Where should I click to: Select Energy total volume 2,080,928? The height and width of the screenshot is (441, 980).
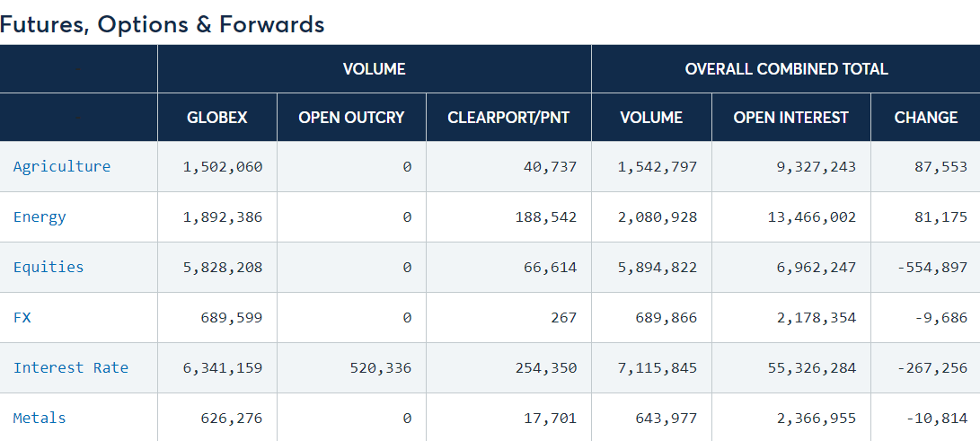[657, 217]
